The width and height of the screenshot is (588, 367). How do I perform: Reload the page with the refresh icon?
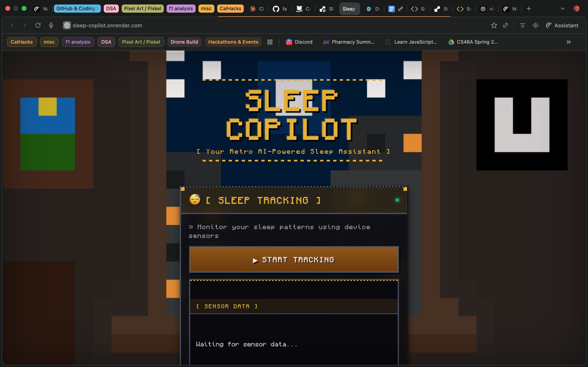38,25
